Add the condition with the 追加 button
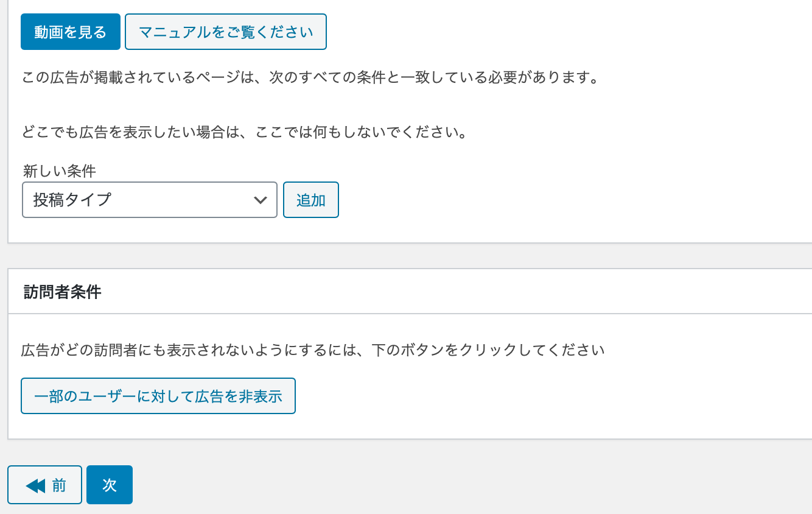 (311, 200)
